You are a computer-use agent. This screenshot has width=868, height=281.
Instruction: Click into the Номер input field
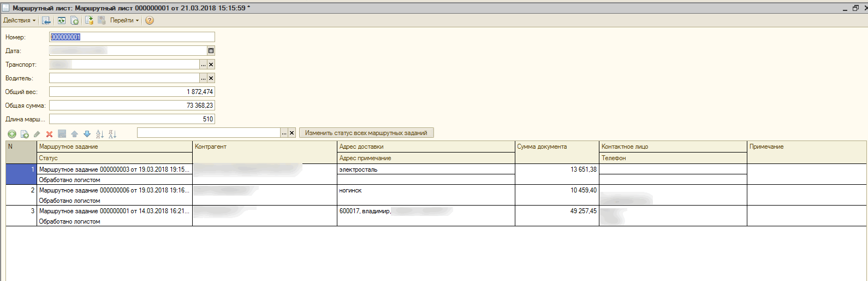click(x=132, y=37)
